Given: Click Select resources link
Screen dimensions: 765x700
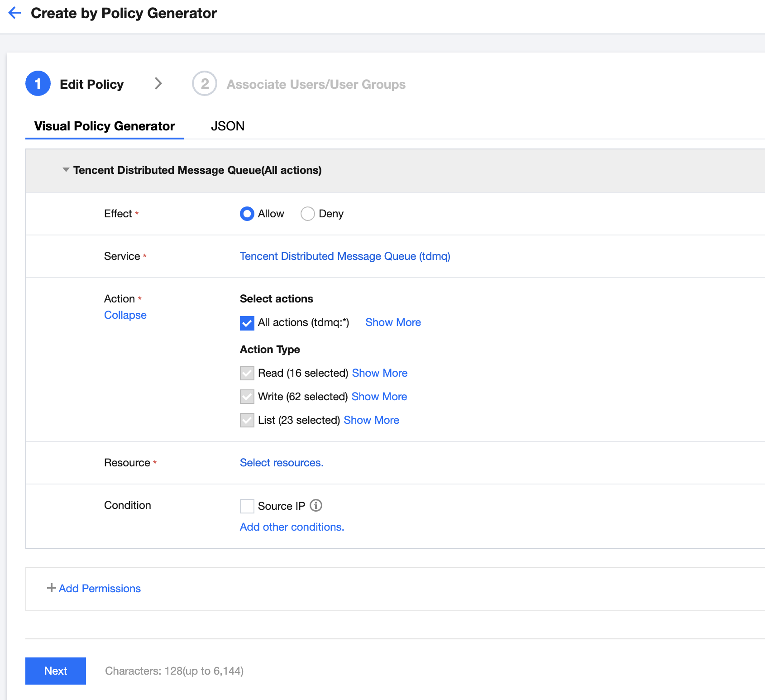Looking at the screenshot, I should (x=282, y=463).
